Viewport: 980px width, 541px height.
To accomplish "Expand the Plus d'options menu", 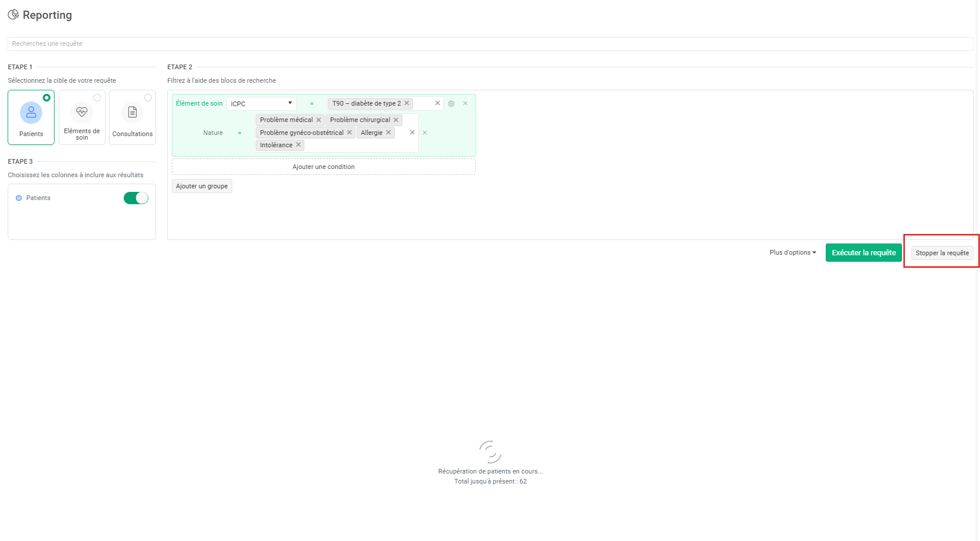I will (x=792, y=253).
